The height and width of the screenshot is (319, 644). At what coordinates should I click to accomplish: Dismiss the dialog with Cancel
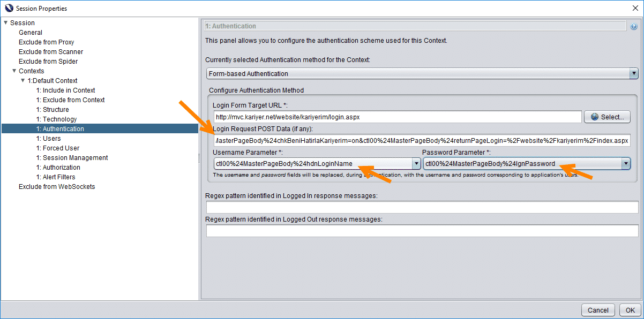[x=598, y=309]
